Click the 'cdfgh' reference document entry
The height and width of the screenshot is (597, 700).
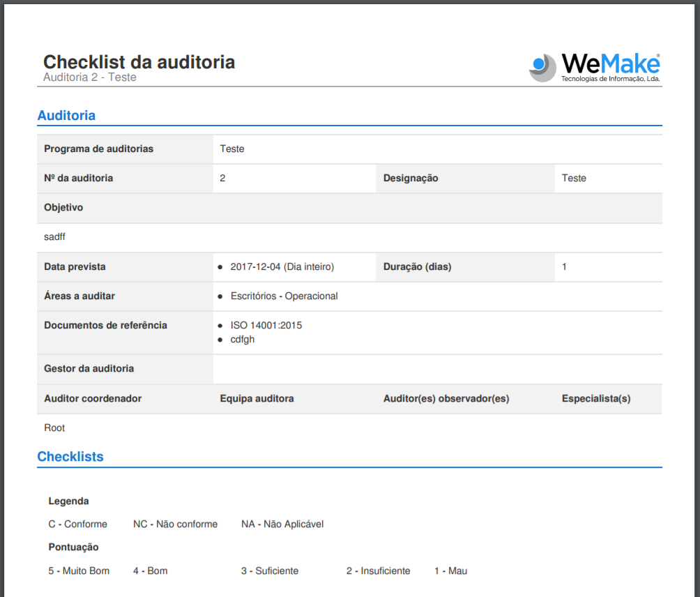[x=243, y=339]
